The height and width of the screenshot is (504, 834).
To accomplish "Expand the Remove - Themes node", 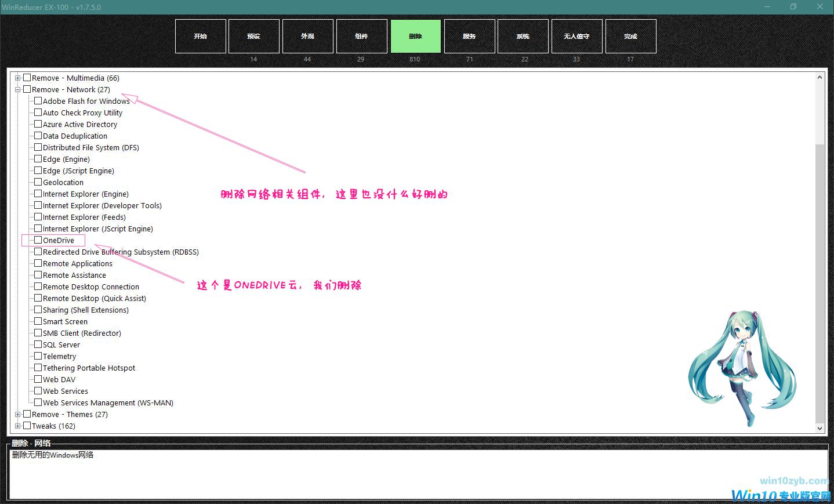I will coord(18,414).
